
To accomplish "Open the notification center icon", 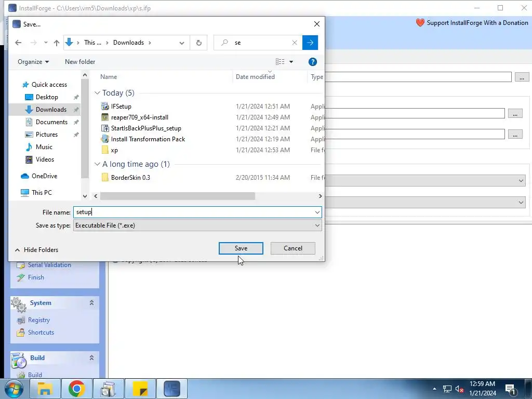I will pos(511,389).
